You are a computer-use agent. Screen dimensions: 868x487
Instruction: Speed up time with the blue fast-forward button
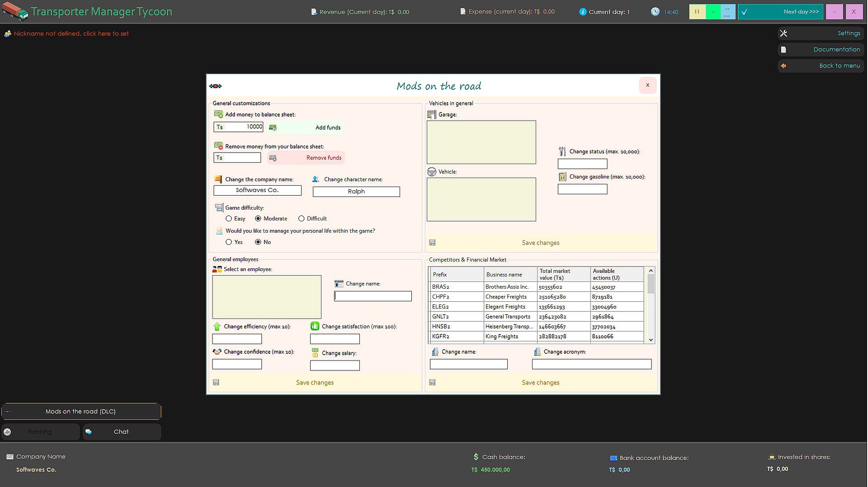coord(727,12)
